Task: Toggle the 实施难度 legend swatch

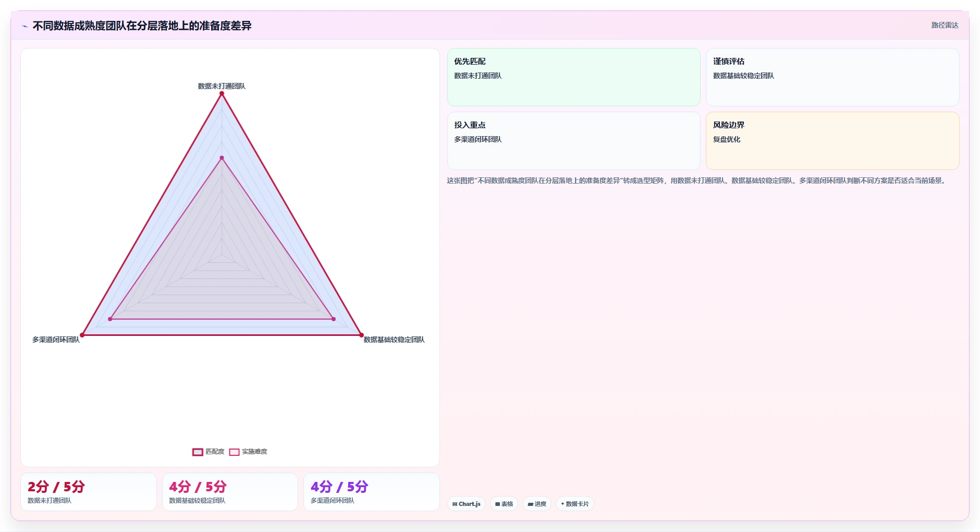Action: coord(234,452)
